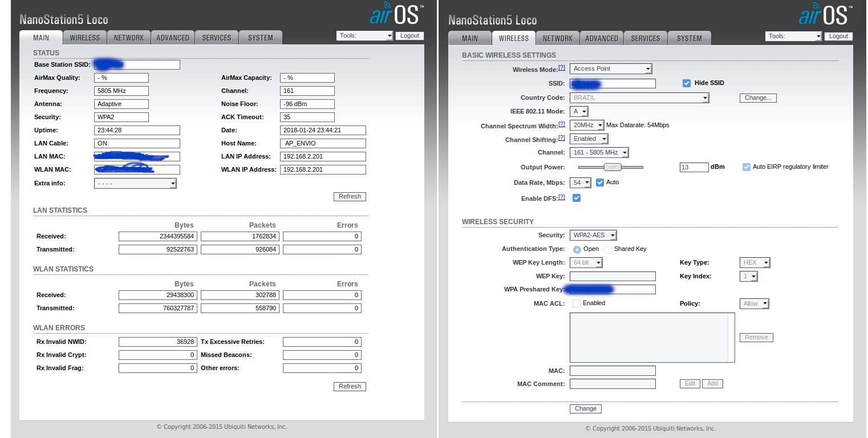Screen dimensions: 868x438
Task: Select the Main tab on the status page
Action: click(x=41, y=38)
